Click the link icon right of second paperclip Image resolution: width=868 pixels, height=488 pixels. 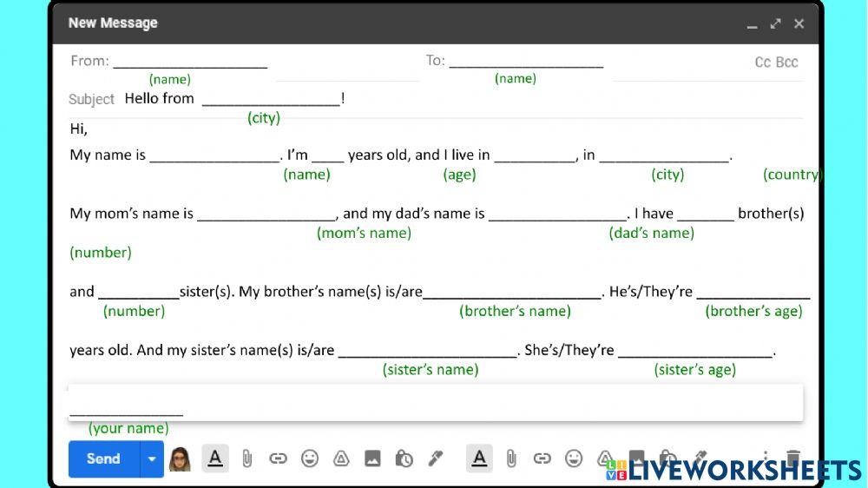pyautogui.click(x=542, y=458)
